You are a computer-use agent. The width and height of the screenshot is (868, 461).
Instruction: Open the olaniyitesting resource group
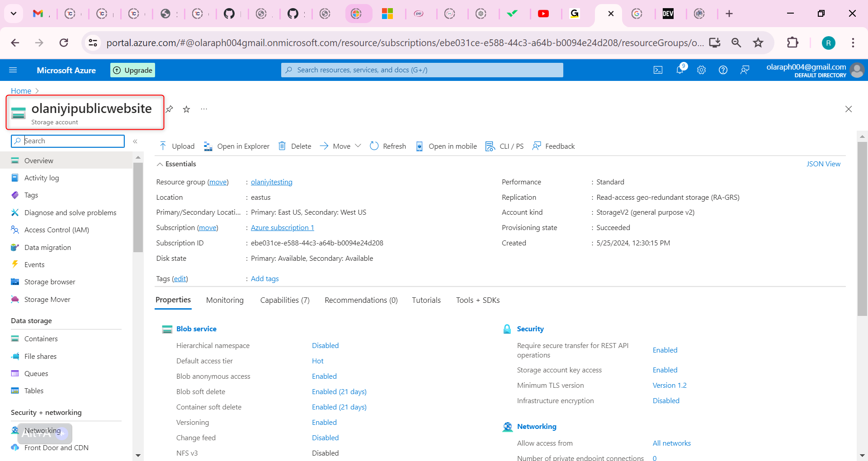(271, 182)
